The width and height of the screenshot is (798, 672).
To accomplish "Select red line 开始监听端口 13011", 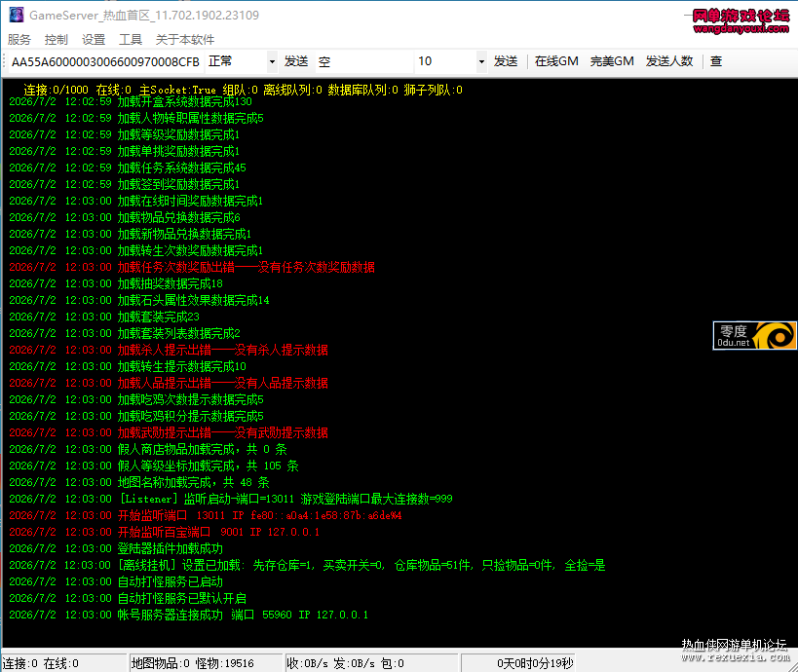I will [x=206, y=515].
